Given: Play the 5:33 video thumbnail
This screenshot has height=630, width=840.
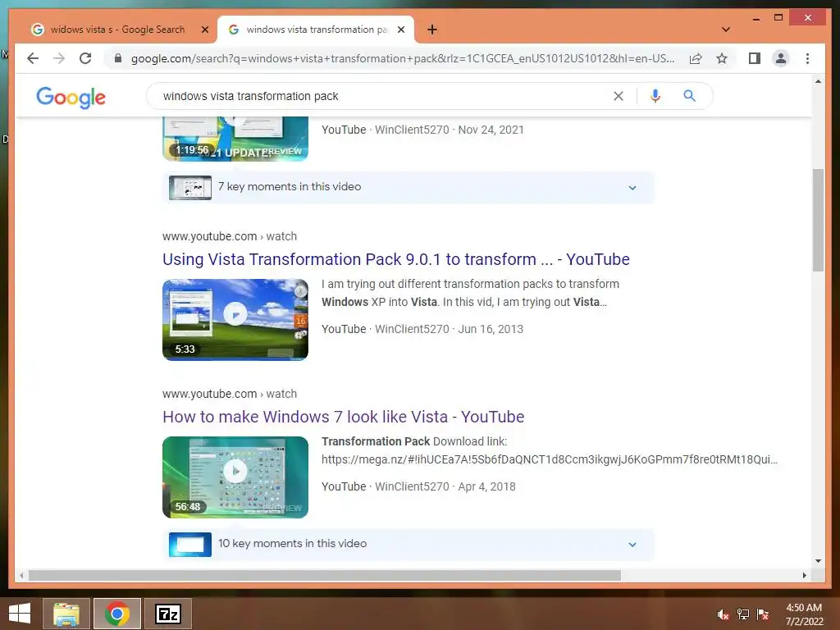Looking at the screenshot, I should [x=235, y=320].
